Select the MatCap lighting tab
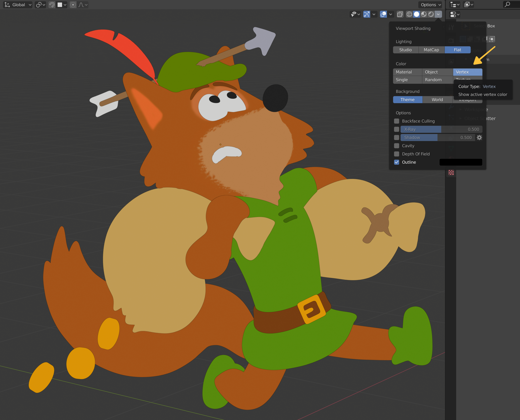The image size is (520, 420). [x=431, y=50]
